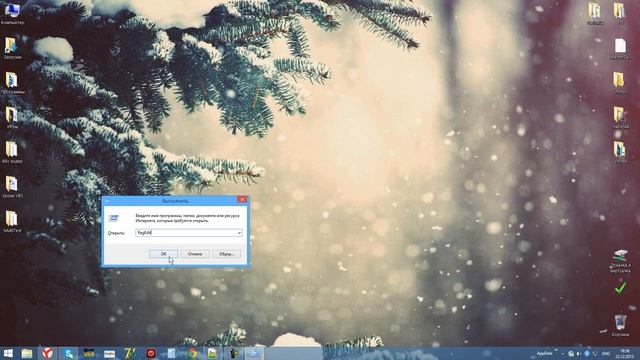Image resolution: width=640 pixels, height=360 pixels.
Task: Select the Загрузки folder on desktop
Action: (x=12, y=48)
